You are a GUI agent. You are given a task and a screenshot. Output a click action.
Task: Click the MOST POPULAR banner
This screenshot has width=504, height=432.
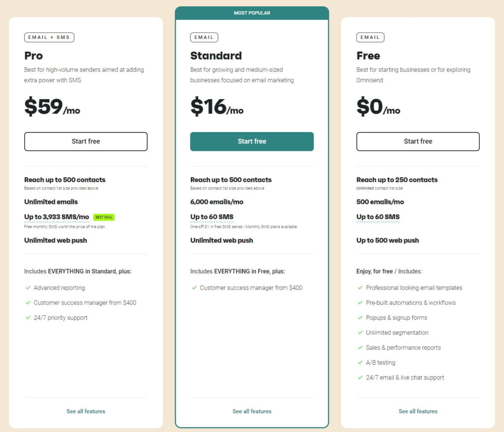click(x=252, y=13)
